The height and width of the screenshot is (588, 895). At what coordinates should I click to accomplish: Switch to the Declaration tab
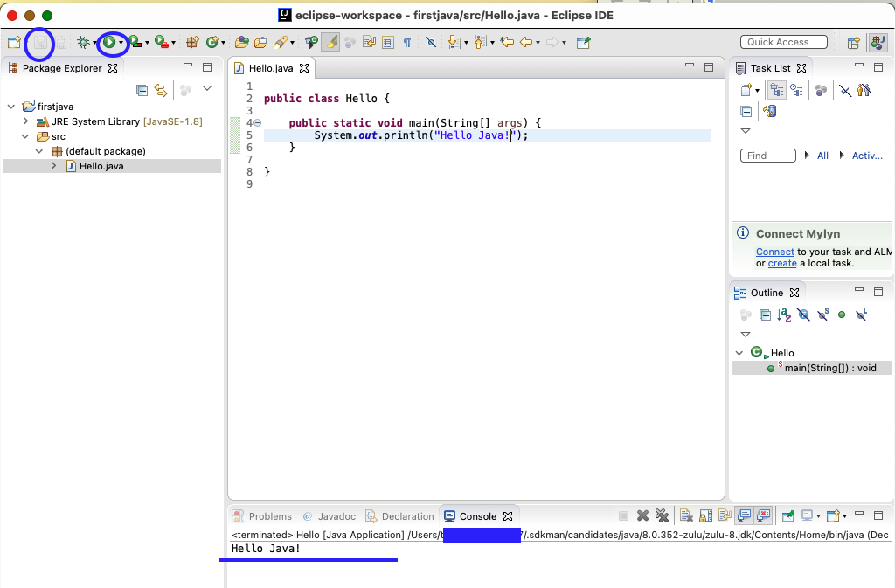pyautogui.click(x=400, y=516)
